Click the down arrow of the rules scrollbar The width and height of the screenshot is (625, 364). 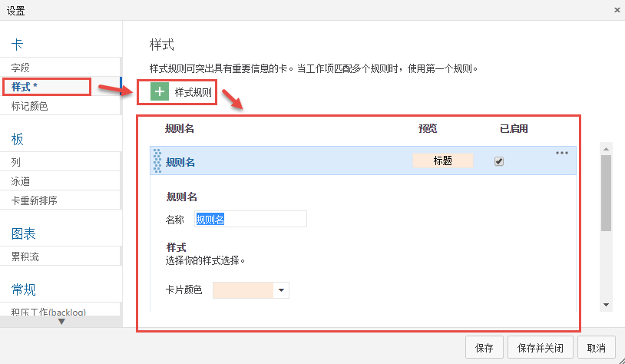pos(606,305)
